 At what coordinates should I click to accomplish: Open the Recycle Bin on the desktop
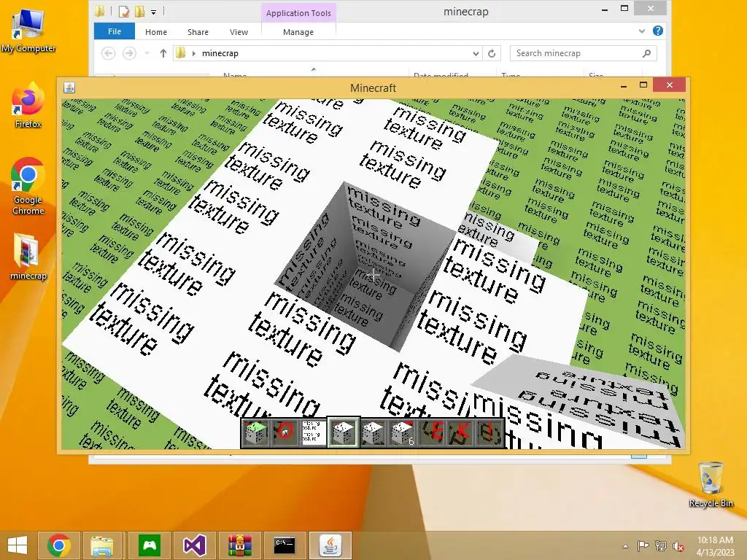[711, 485]
